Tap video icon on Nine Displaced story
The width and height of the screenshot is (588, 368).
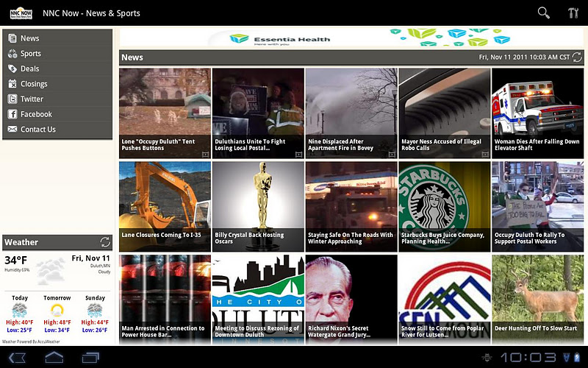pos(392,154)
